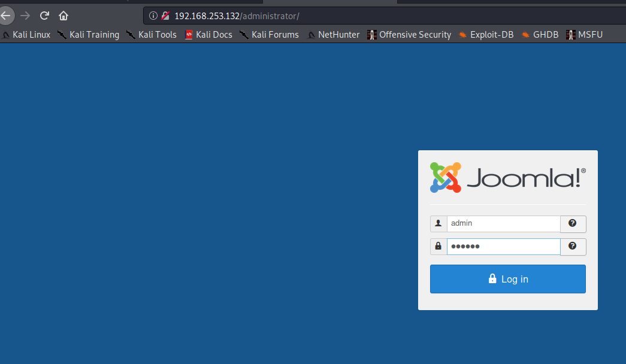Open the GHDB bookmark
Screen dimensions: 626x364
coord(540,35)
